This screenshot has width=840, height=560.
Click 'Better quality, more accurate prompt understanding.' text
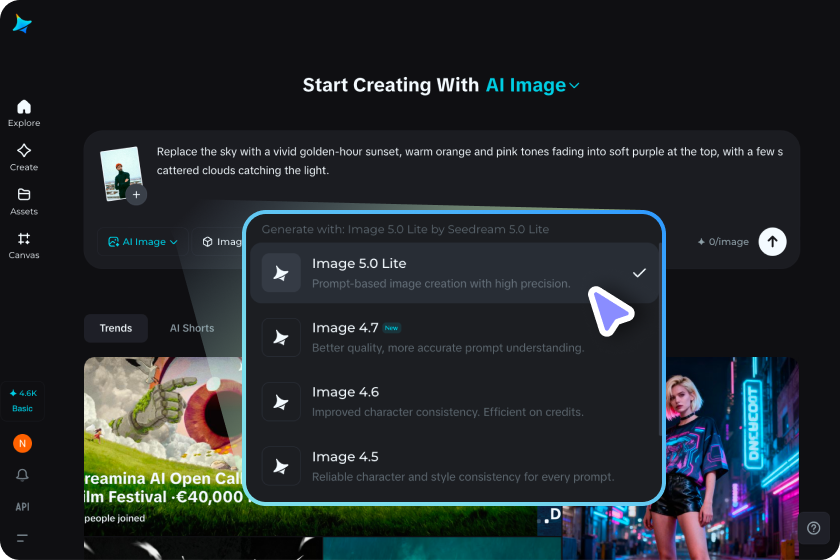coord(448,348)
